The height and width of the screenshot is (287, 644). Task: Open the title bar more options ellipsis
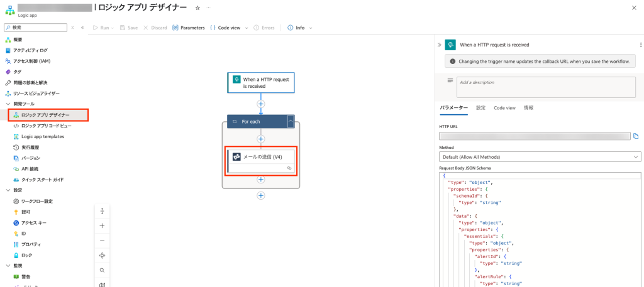(209, 8)
